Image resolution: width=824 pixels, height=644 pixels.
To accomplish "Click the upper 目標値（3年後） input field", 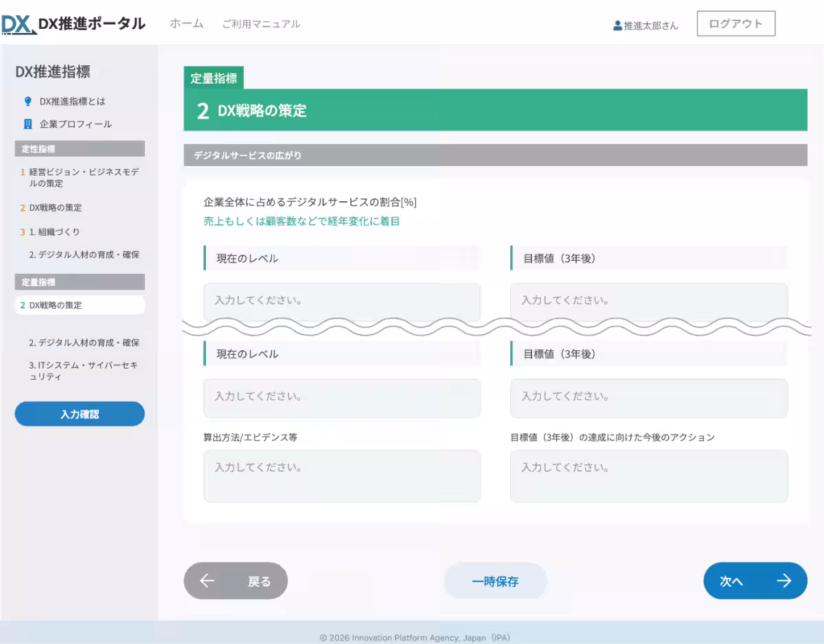I will (649, 301).
